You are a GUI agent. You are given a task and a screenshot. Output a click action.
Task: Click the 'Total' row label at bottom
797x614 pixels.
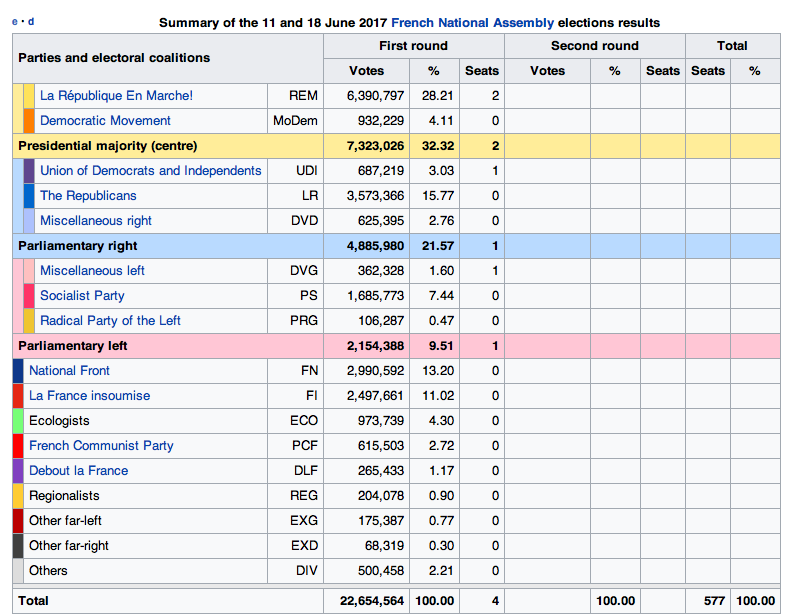tap(33, 601)
